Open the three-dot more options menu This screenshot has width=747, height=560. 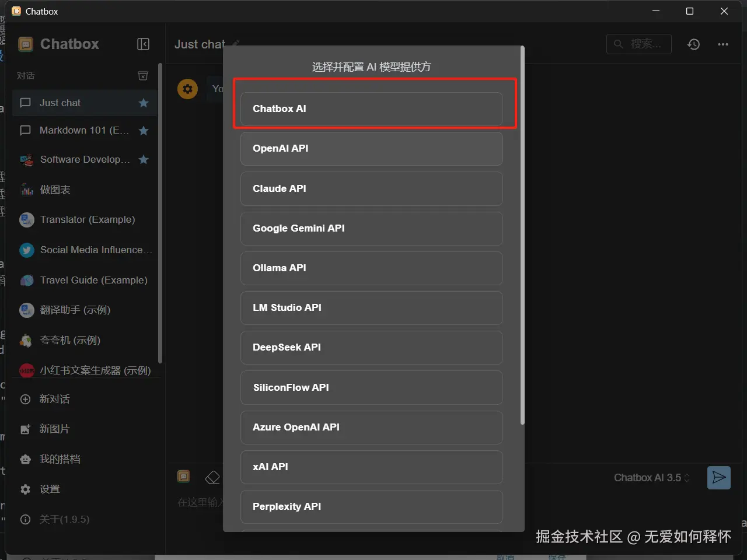(x=723, y=44)
